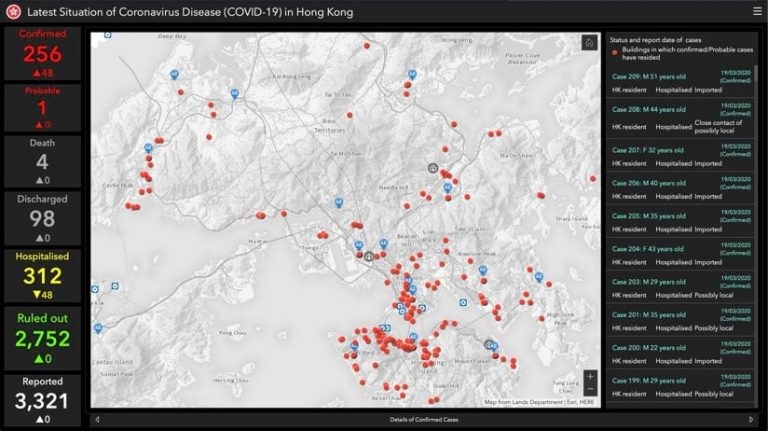Click the Confirmed 256 indicator panel
Screen dimensions: 768x431
pyautogui.click(x=42, y=54)
